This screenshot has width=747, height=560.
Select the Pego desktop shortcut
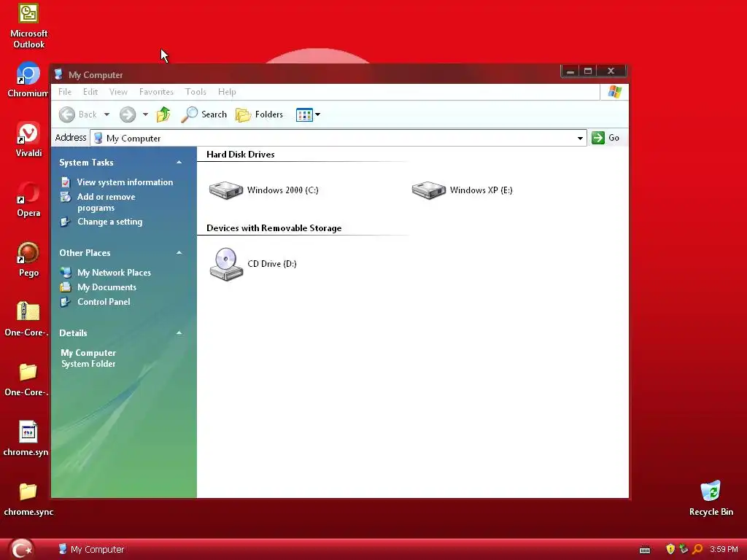28,259
